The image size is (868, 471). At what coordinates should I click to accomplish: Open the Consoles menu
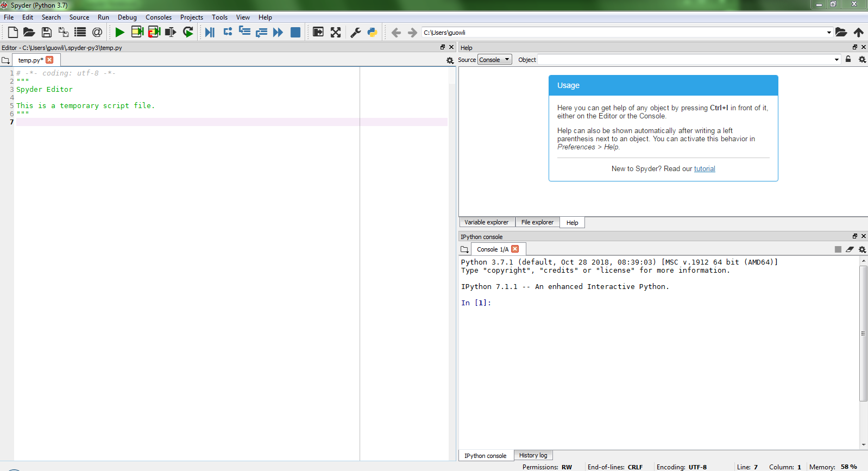pos(159,17)
